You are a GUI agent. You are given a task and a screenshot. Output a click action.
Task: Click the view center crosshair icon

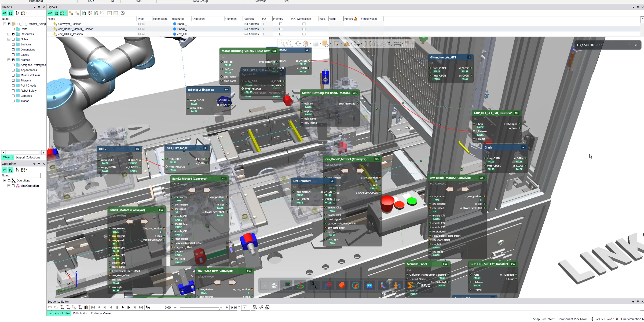(x=298, y=43)
